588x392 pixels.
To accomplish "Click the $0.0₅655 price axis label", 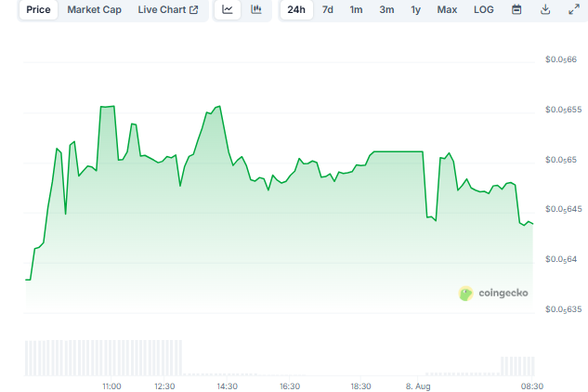I will click(x=564, y=110).
